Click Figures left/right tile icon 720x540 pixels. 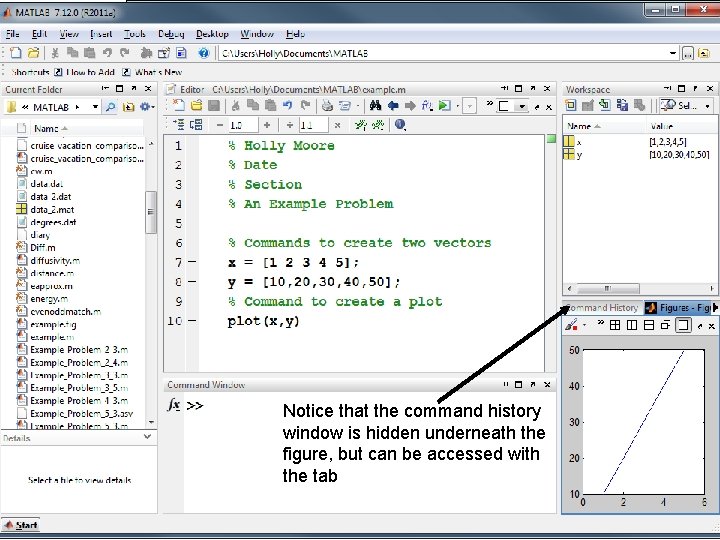(x=632, y=326)
